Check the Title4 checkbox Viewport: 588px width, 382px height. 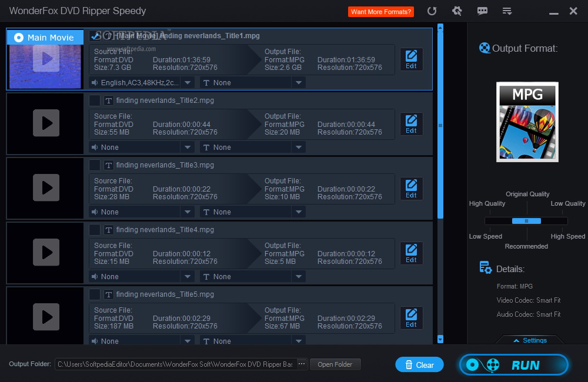[95, 230]
